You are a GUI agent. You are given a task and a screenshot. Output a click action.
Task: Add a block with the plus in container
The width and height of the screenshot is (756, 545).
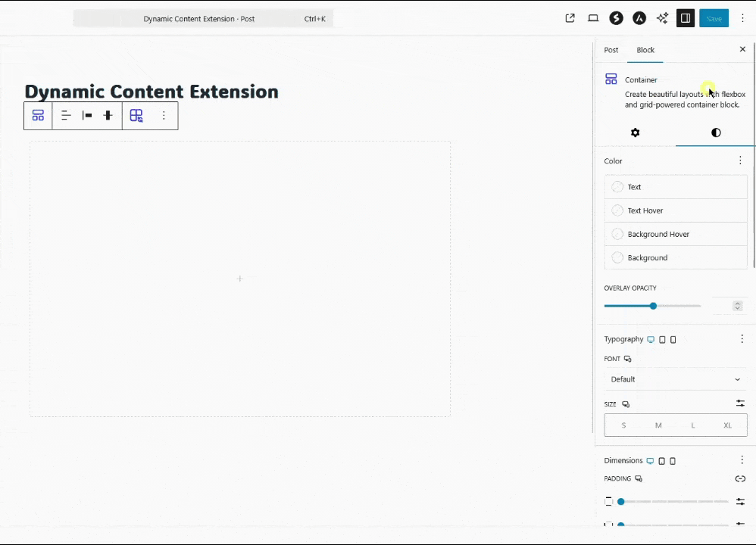click(x=240, y=279)
